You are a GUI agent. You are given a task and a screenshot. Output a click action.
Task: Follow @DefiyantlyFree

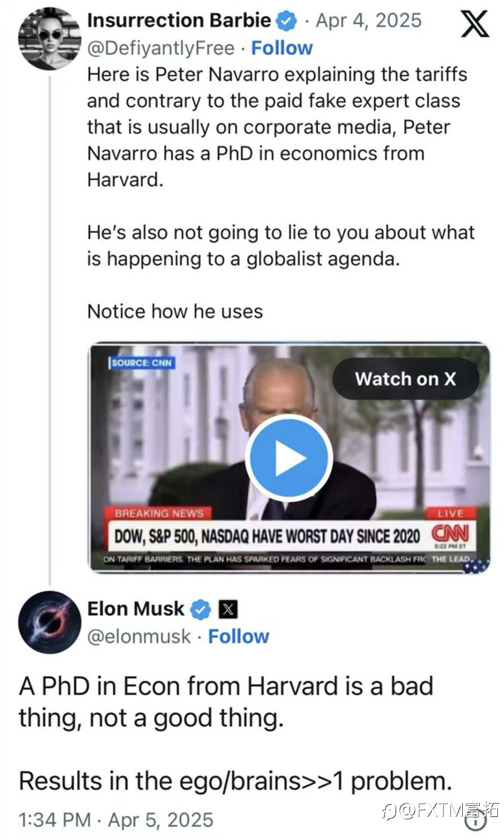(x=282, y=48)
